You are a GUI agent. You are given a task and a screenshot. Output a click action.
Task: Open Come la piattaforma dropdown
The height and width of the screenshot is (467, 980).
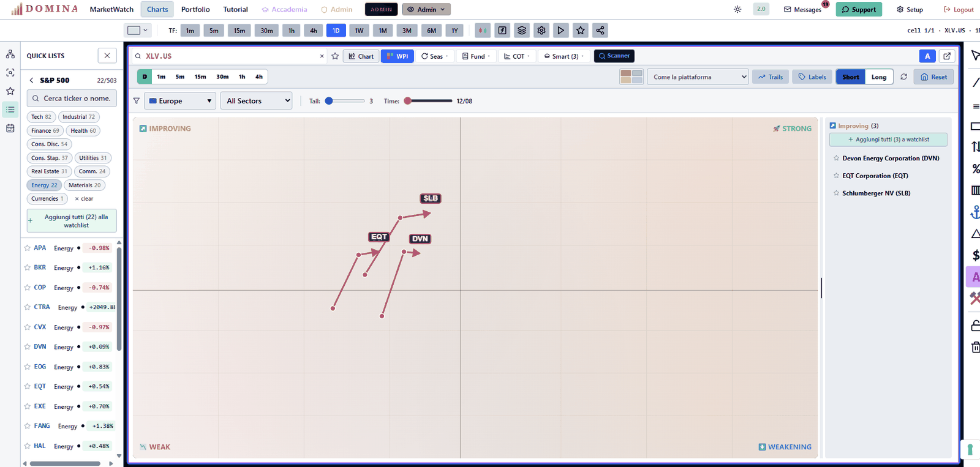click(x=698, y=77)
